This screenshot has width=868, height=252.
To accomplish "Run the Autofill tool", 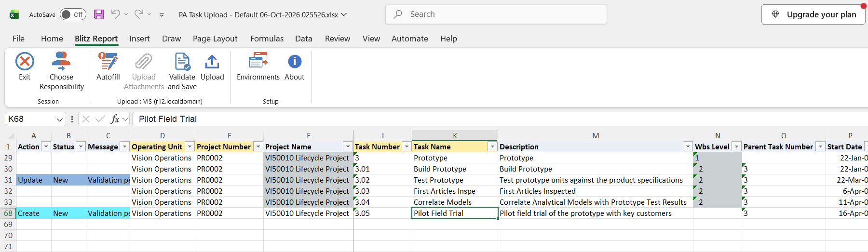I will tap(108, 66).
